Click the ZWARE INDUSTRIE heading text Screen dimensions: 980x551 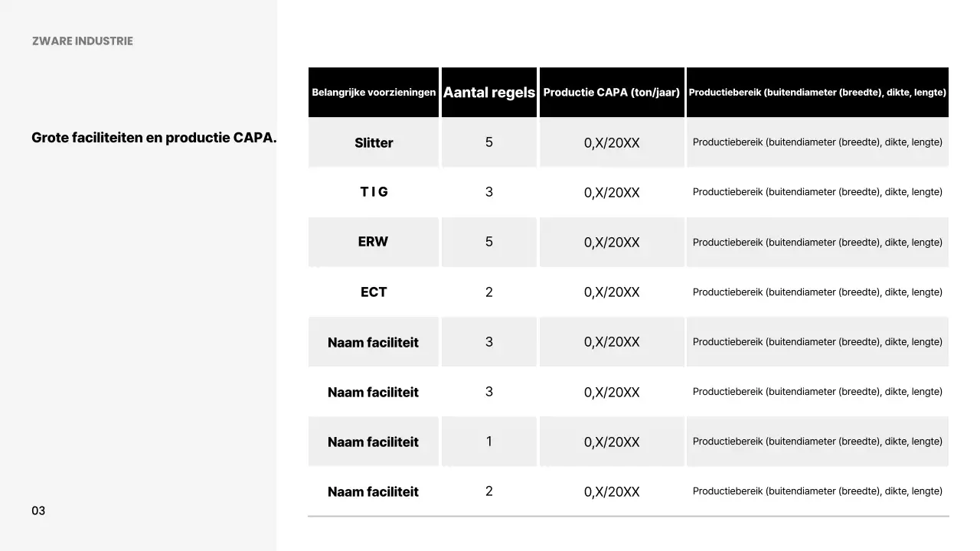[83, 41]
